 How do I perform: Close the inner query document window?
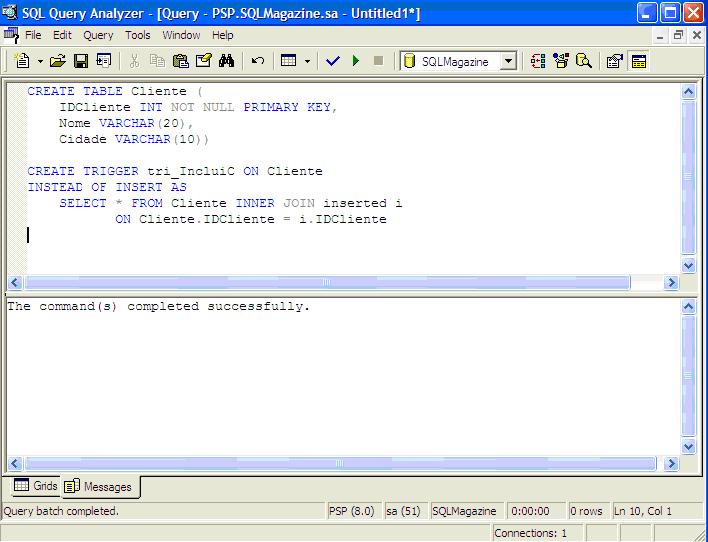[x=697, y=36]
